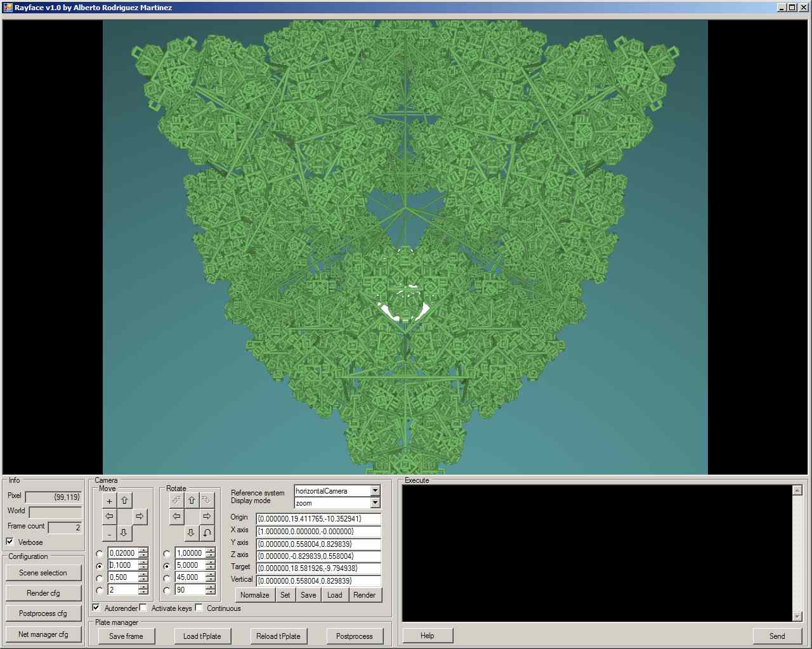Image resolution: width=812 pixels, height=649 pixels.
Task: Uncheck the Verbose option
Action: [x=10, y=542]
